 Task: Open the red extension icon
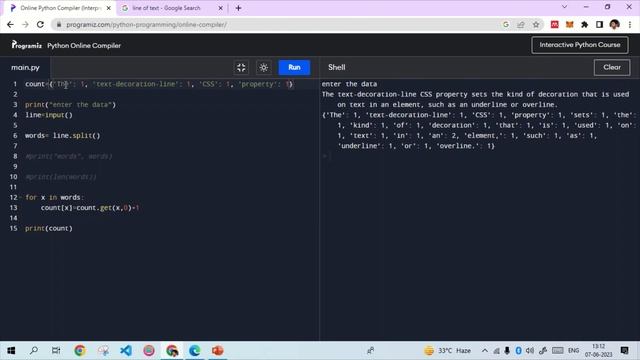point(554,24)
